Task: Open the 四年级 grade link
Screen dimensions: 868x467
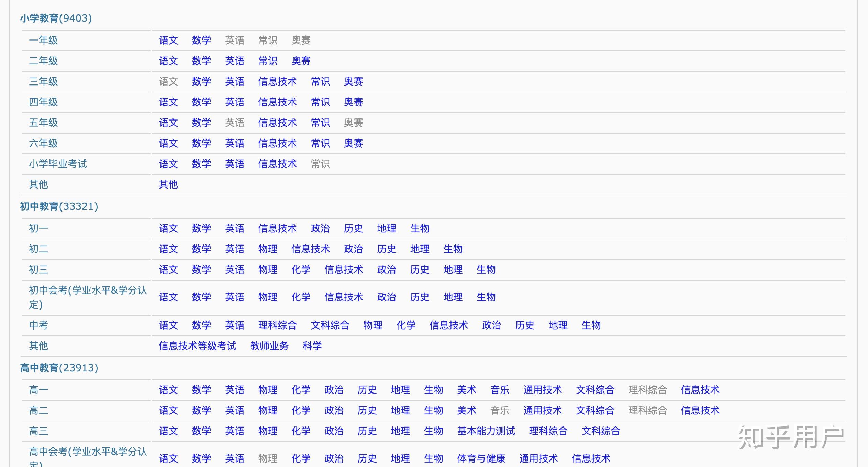Action: (x=43, y=102)
